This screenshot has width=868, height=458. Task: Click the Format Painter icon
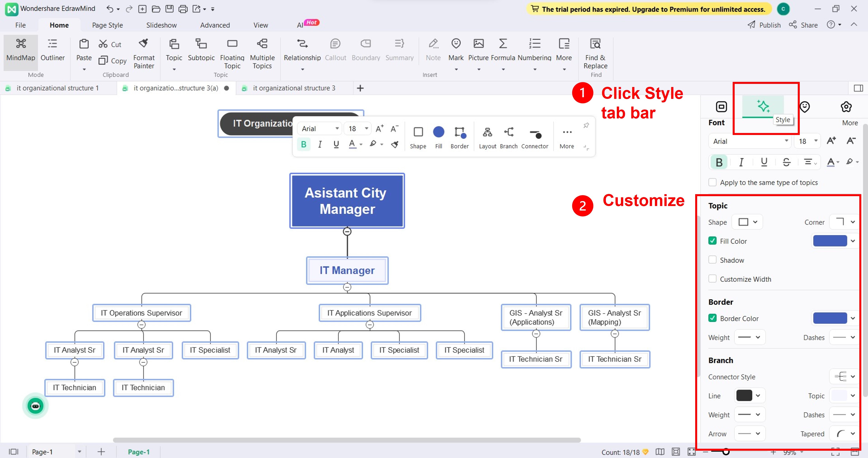144,43
